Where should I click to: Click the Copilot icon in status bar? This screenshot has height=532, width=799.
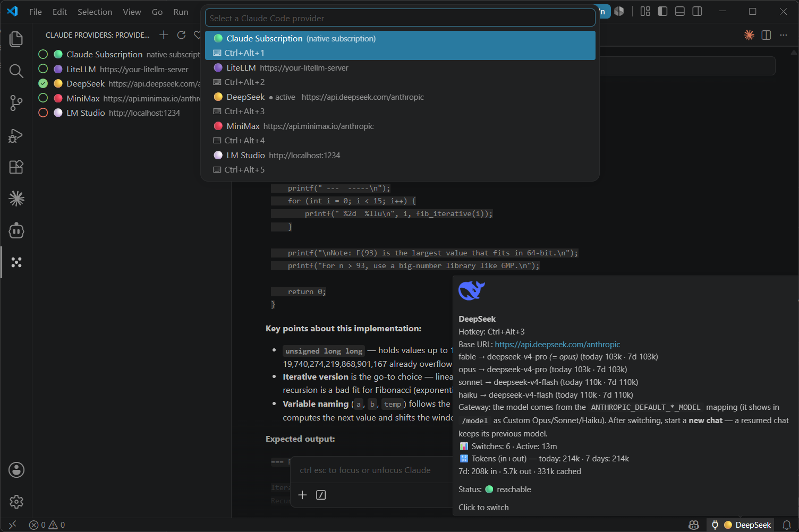click(694, 525)
